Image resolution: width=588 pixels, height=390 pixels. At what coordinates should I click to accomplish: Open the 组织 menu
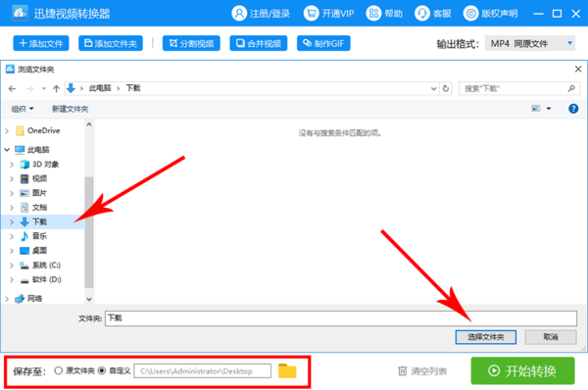point(23,109)
